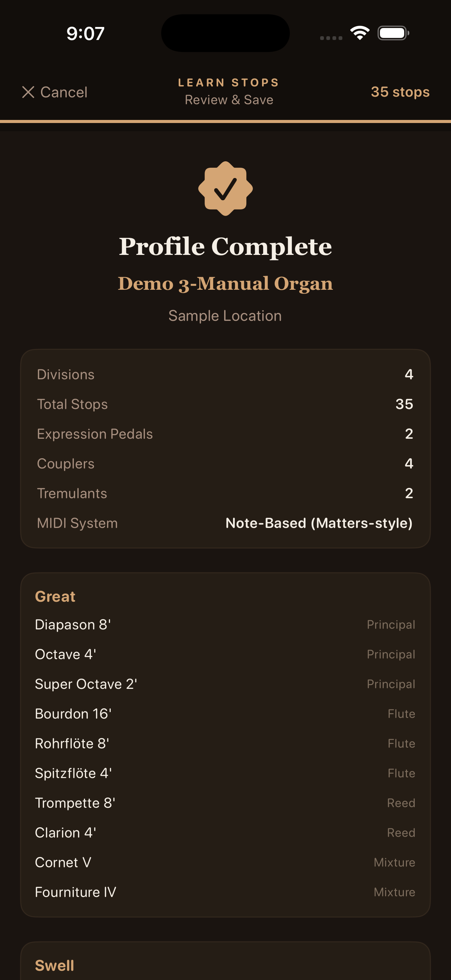This screenshot has height=980, width=451.
Task: Select the Diapason 8' stop
Action: [73, 625]
